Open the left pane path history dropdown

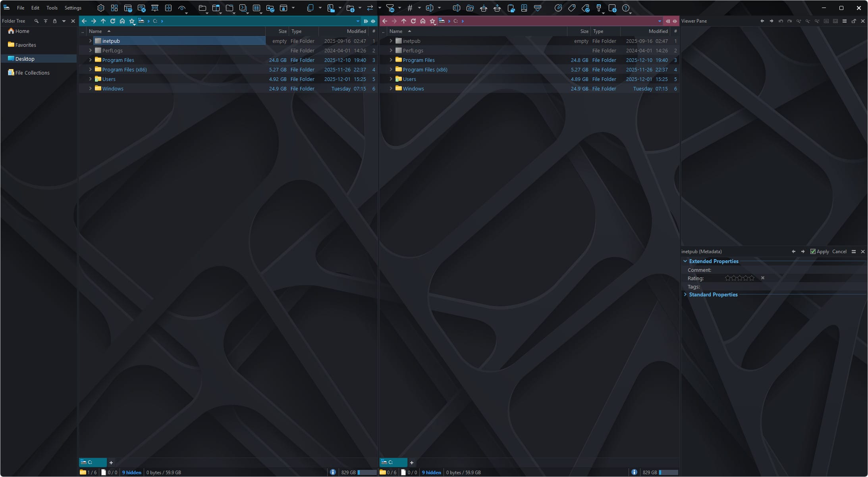pyautogui.click(x=358, y=21)
